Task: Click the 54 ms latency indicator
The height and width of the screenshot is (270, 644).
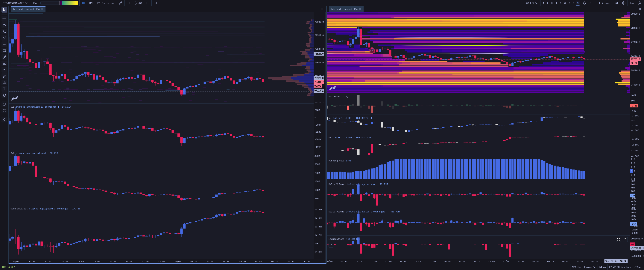Action: (x=602, y=267)
